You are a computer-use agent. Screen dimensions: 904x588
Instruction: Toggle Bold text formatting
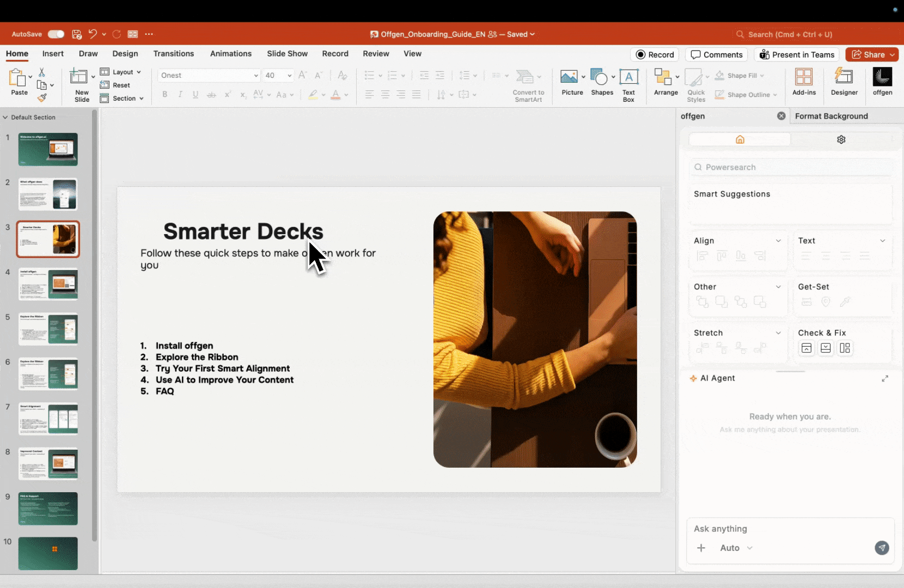[164, 95]
